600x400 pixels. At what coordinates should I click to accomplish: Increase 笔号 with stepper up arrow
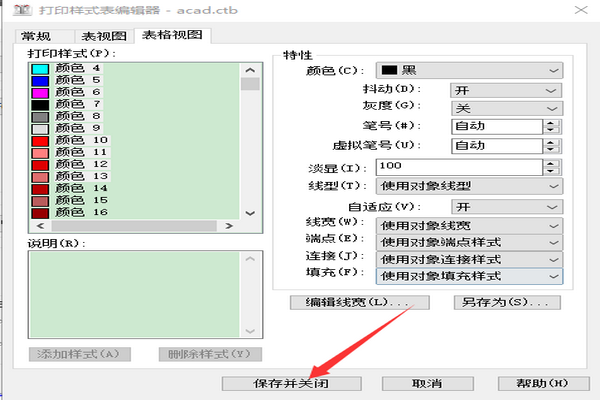click(x=551, y=123)
